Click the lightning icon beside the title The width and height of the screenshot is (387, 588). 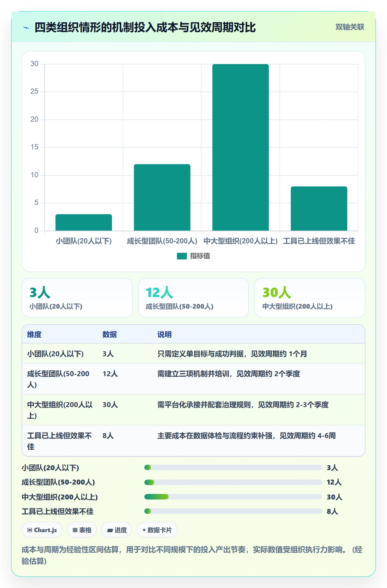(x=26, y=28)
